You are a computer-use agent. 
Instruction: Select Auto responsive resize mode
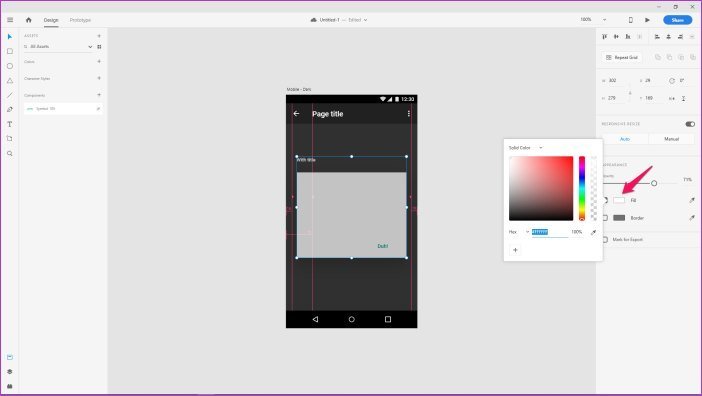click(x=625, y=139)
